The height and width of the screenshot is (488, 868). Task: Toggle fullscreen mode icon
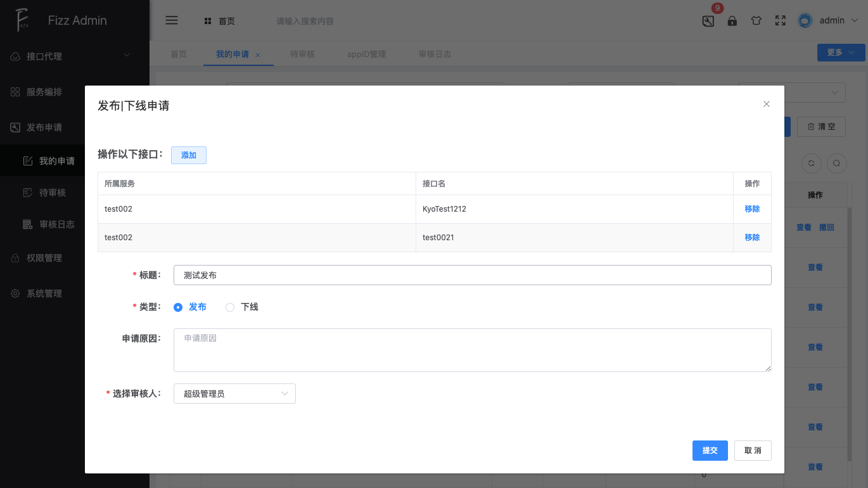coord(781,21)
